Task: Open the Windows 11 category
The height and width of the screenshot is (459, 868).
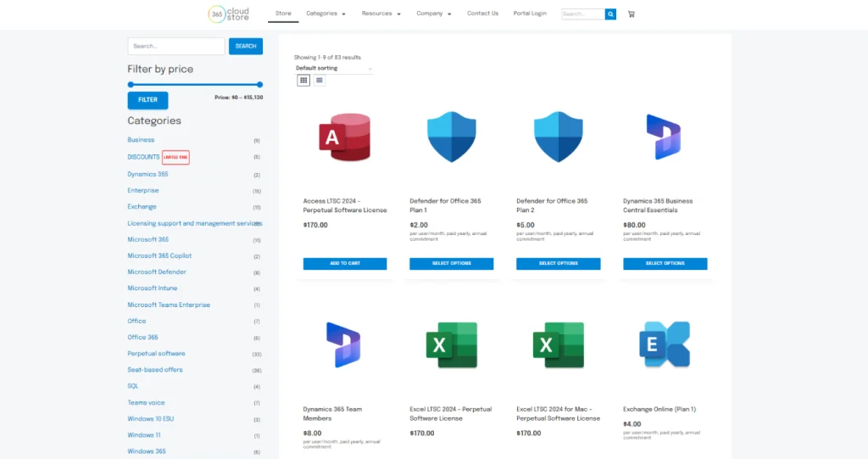Action: (x=144, y=435)
